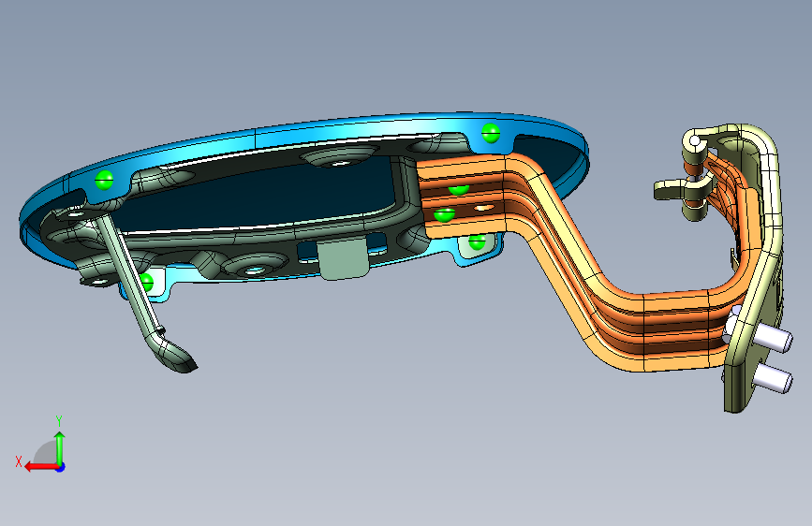Click the green Y axis arrow of the triad
Screen dimensions: 812x526
[60, 448]
